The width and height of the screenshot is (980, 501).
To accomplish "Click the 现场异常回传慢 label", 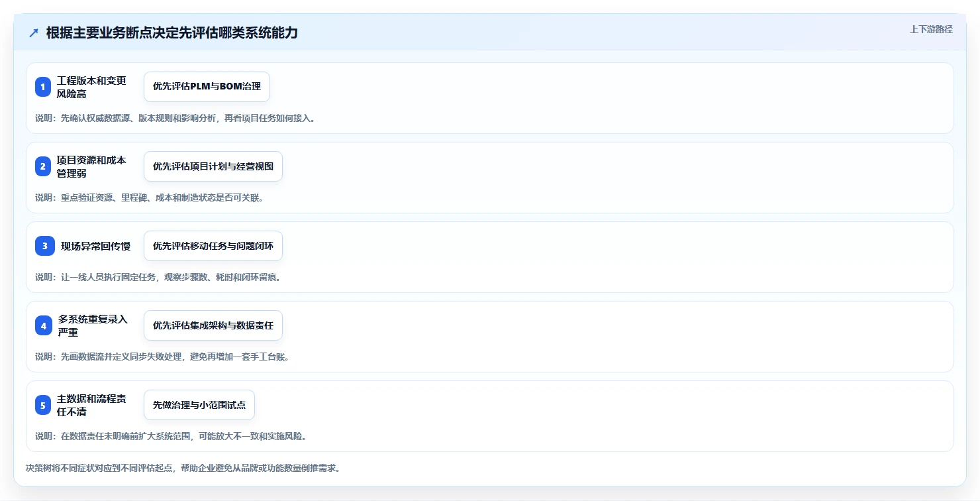I will pyautogui.click(x=96, y=246).
